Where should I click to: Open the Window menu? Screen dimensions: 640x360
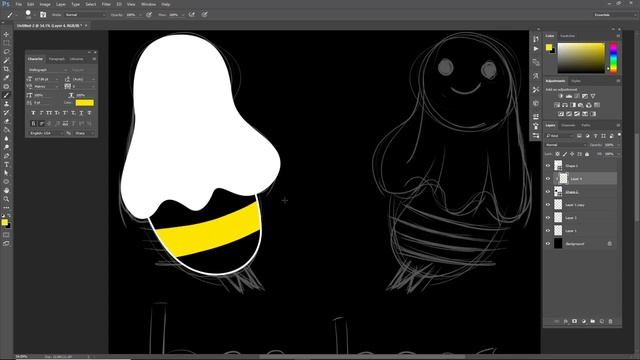point(148,4)
